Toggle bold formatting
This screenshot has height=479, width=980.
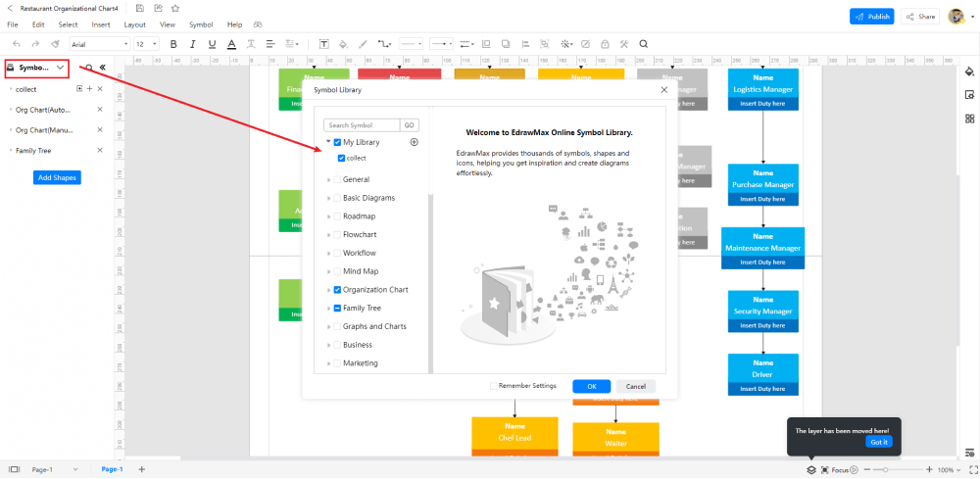[x=173, y=44]
